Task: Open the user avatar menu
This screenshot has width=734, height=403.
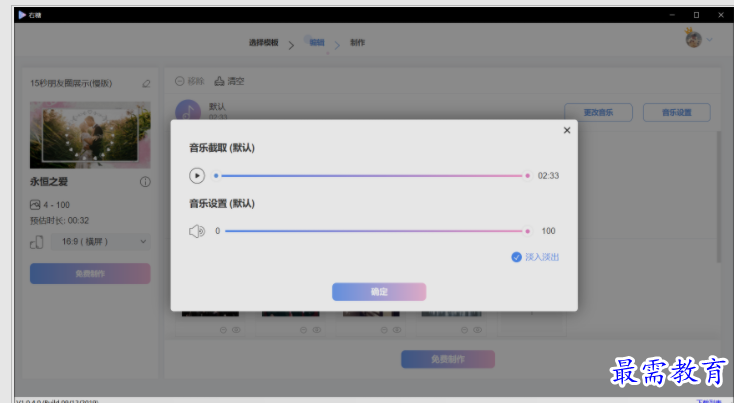Action: pos(693,39)
